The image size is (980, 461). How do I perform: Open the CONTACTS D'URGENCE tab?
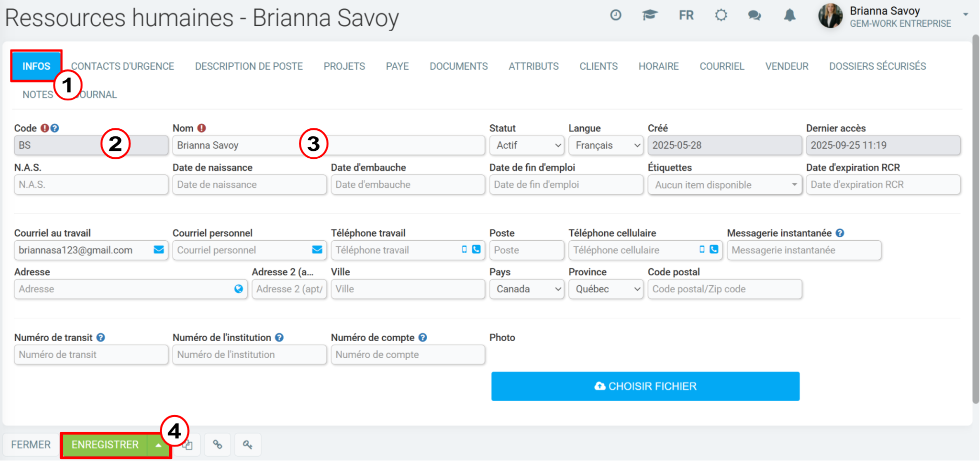coord(122,66)
